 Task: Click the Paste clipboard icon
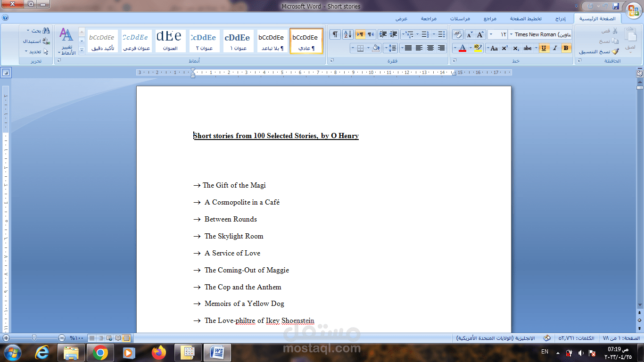(x=630, y=35)
